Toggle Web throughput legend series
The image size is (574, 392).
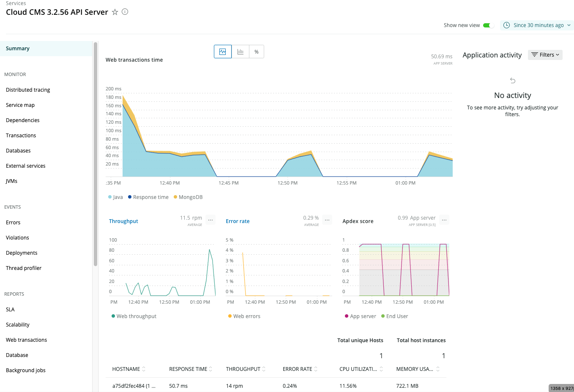(x=134, y=316)
